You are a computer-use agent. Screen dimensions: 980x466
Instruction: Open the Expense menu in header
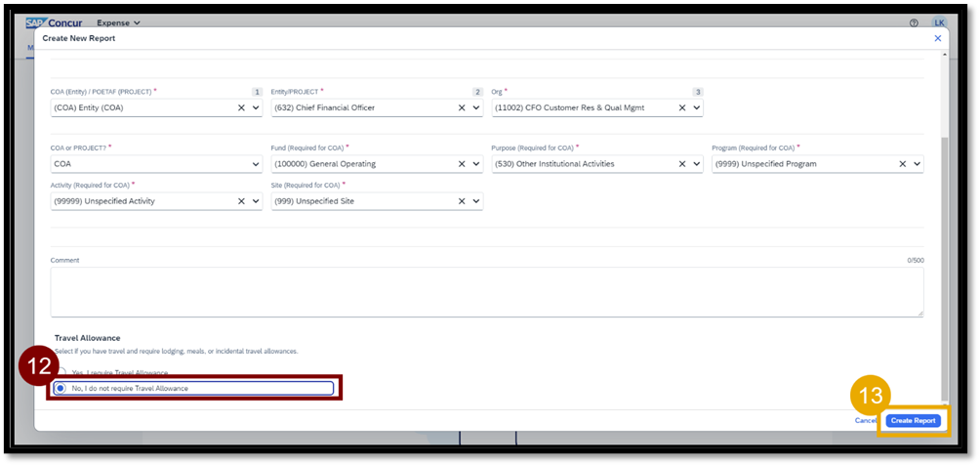(118, 22)
